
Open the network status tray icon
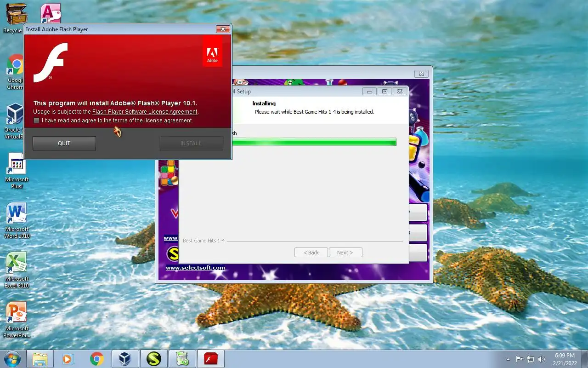click(x=531, y=359)
